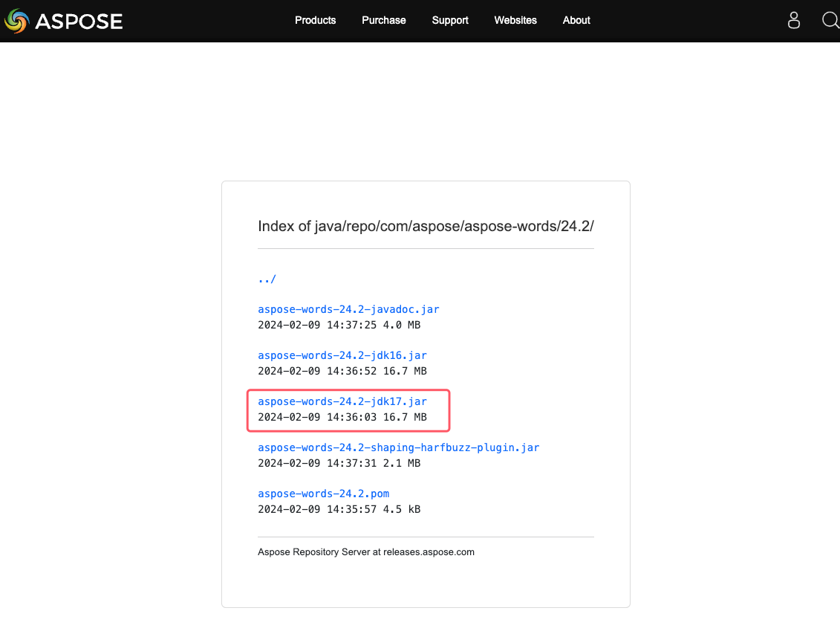The height and width of the screenshot is (631, 840).
Task: Open the Support menu
Action: coord(450,20)
